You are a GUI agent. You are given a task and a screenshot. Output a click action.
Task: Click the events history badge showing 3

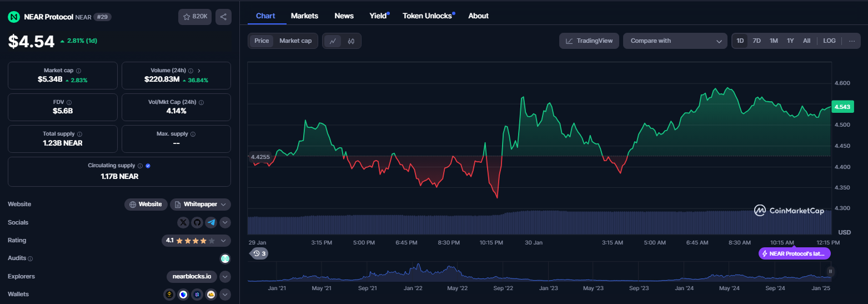point(259,253)
